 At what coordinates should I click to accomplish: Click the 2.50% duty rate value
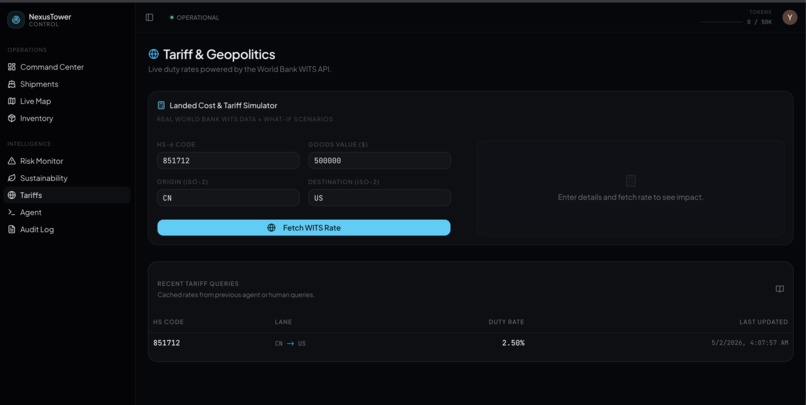513,343
